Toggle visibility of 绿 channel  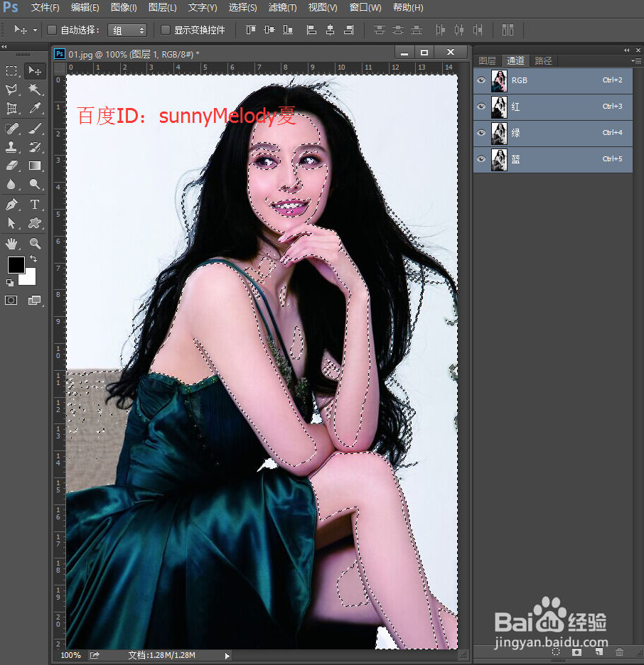coord(481,133)
